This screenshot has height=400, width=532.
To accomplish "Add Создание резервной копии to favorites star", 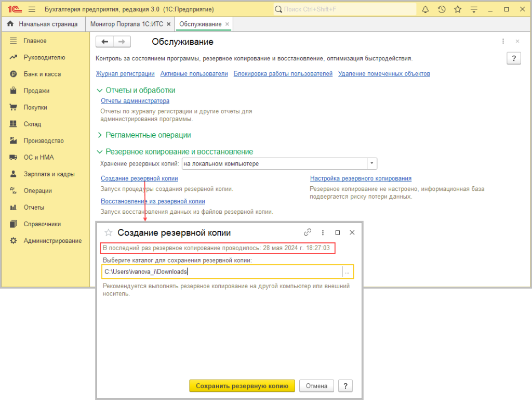I will [108, 233].
